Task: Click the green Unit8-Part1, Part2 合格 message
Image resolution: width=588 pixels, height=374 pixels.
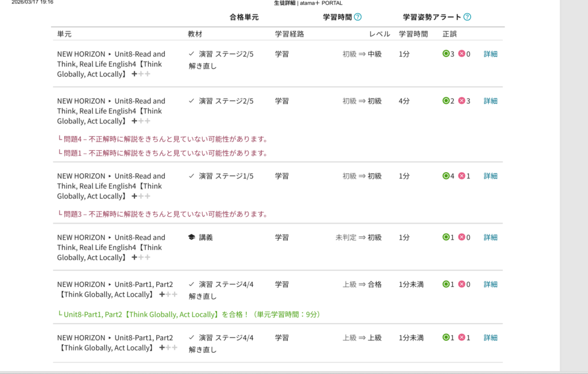Action: coord(191,314)
